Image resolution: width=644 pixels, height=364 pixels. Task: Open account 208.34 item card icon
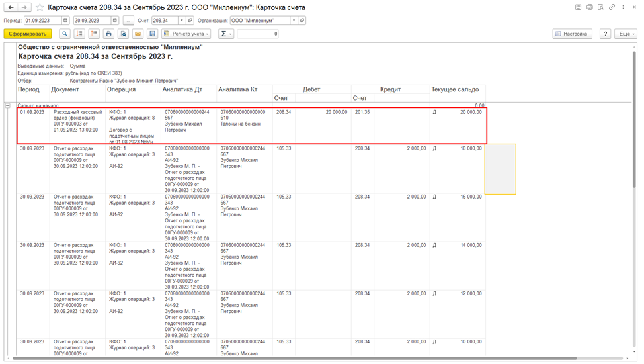(190, 20)
